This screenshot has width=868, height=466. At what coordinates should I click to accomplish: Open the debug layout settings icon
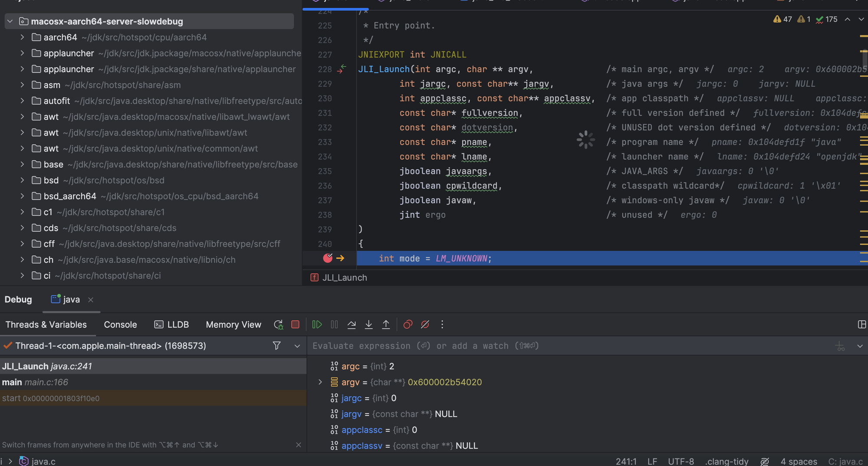pyautogui.click(x=861, y=325)
